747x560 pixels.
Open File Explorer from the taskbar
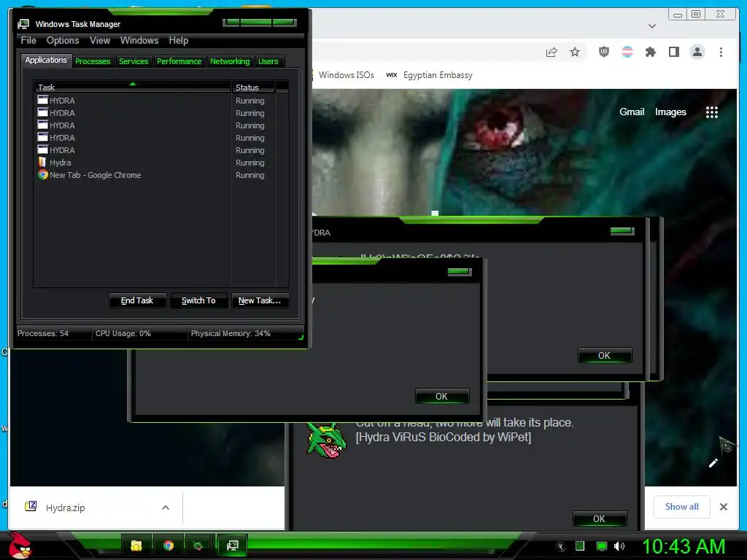136,545
